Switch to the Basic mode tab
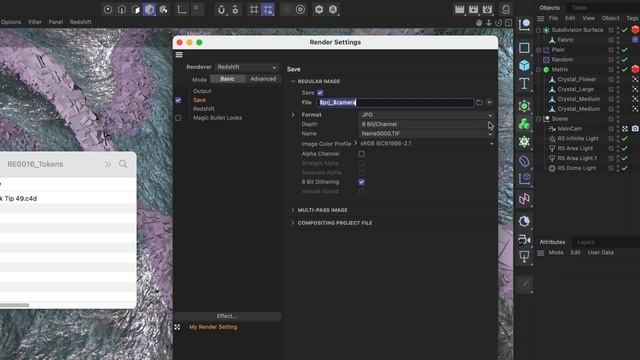The image size is (640, 360). [227, 79]
